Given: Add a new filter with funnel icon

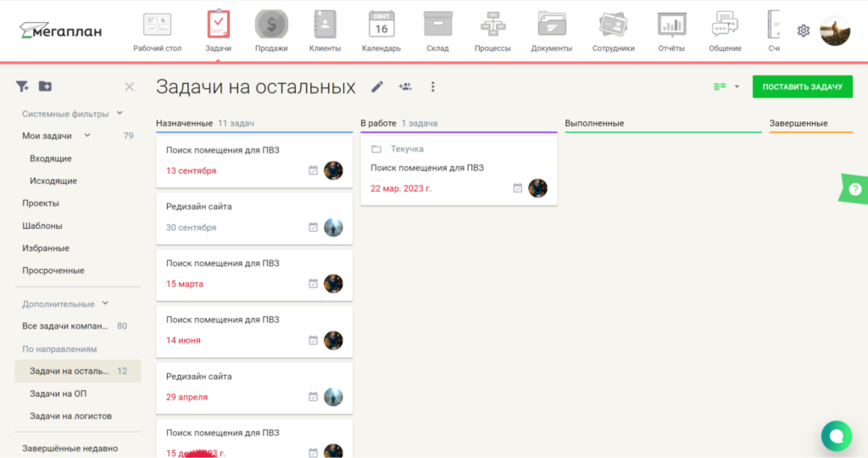Looking at the screenshot, I should click(22, 87).
